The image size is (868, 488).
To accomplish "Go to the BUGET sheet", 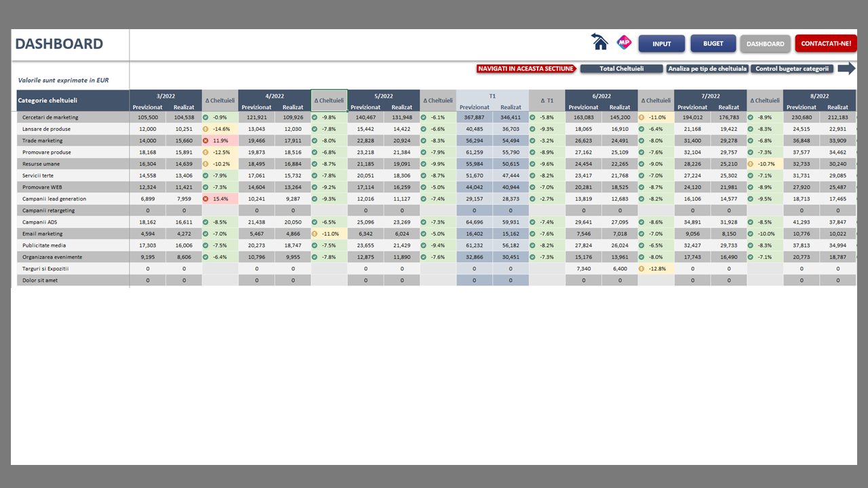I will 713,43.
